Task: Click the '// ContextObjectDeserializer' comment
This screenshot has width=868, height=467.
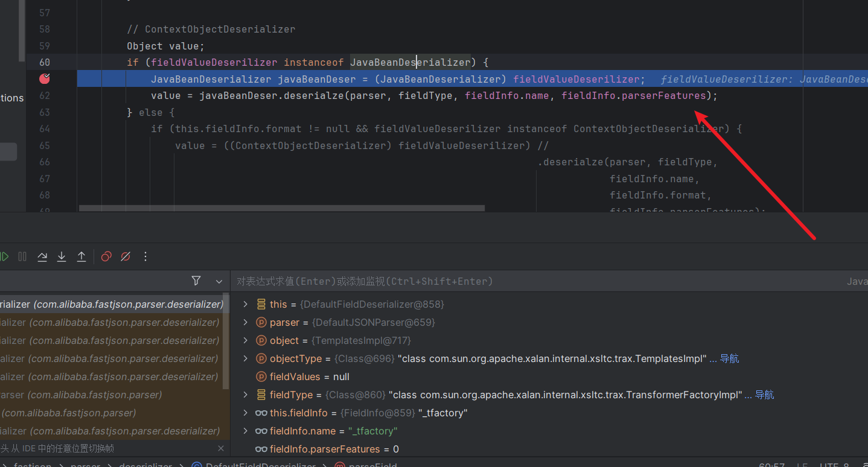Action: [211, 29]
